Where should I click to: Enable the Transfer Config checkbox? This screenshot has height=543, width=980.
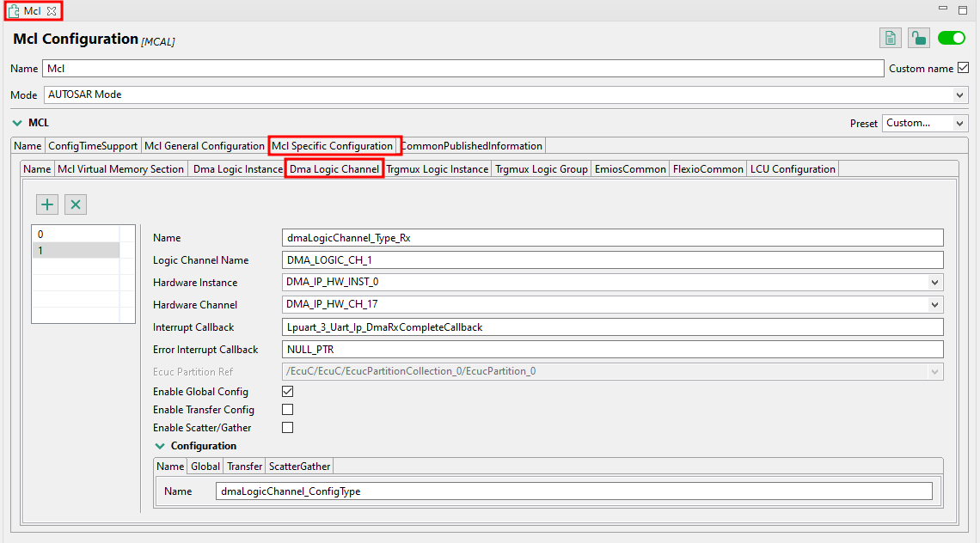[287, 409]
